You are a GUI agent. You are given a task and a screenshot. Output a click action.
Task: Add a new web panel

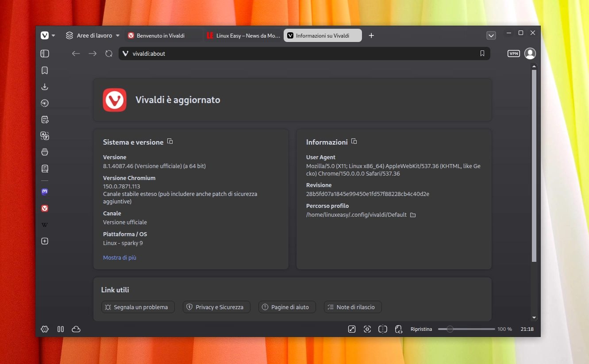coord(45,241)
